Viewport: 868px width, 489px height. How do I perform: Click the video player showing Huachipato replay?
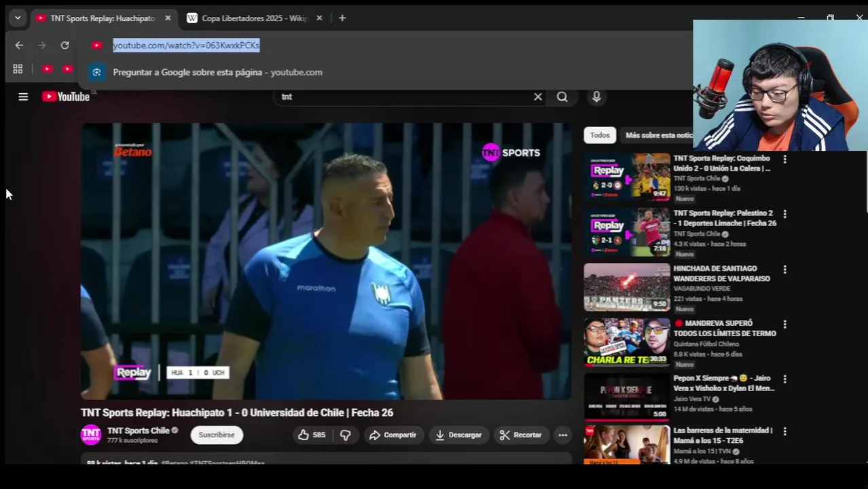[326, 261]
